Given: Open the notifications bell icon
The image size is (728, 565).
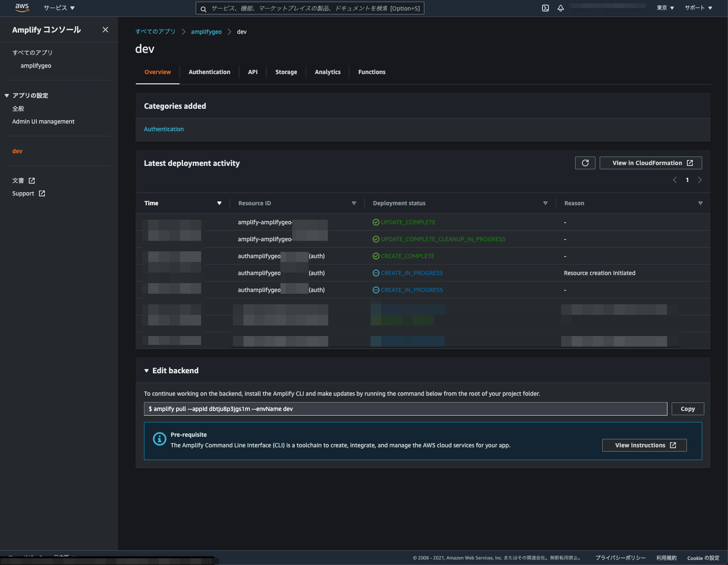Looking at the screenshot, I should [561, 8].
